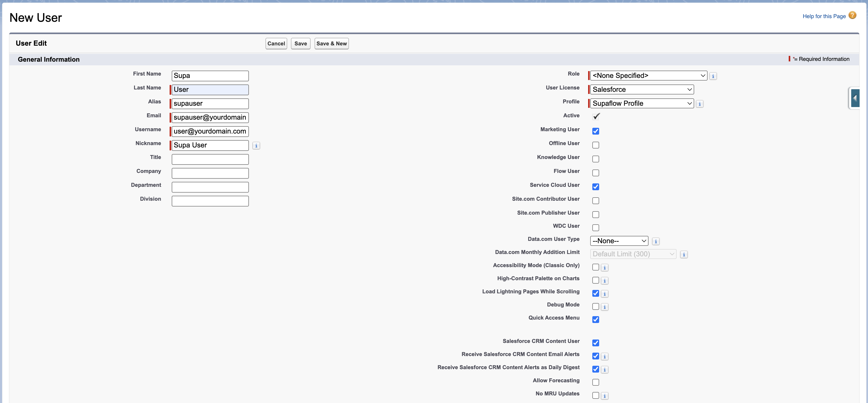Click into the Title input field
Image resolution: width=868 pixels, height=403 pixels.
point(210,159)
